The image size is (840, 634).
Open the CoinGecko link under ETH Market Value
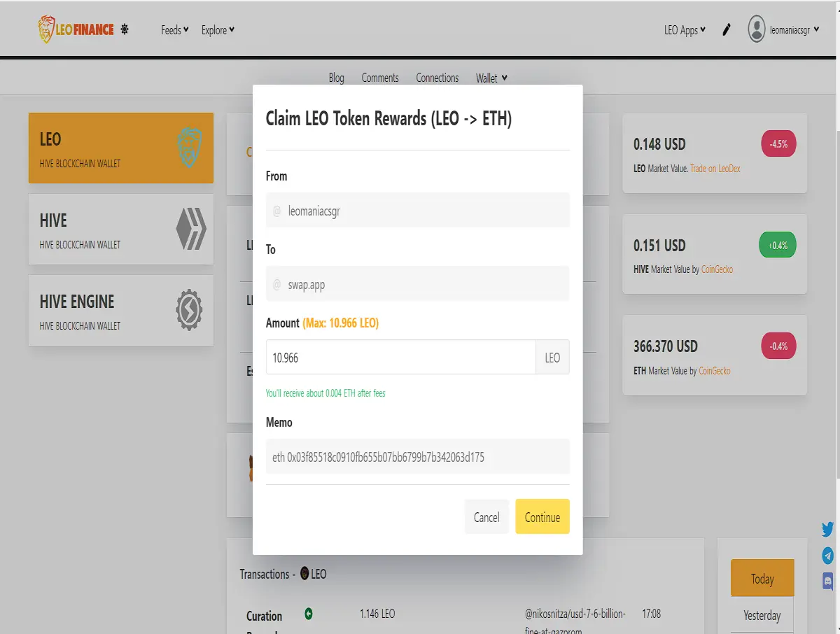click(715, 371)
